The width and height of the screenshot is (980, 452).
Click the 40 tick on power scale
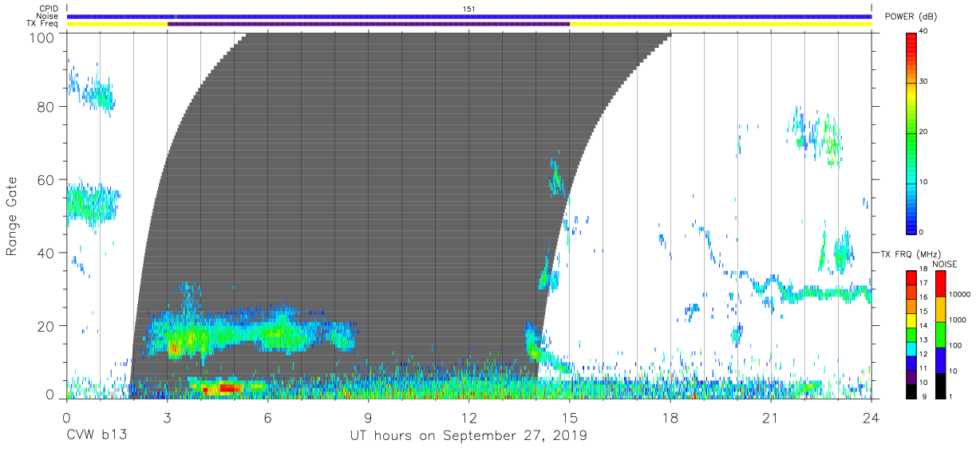pyautogui.click(x=923, y=30)
